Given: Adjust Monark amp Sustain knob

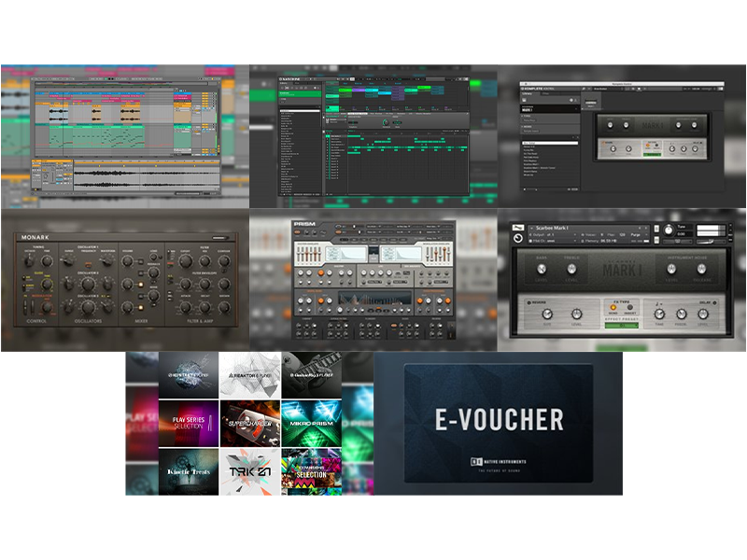Looking at the screenshot, I should click(224, 308).
